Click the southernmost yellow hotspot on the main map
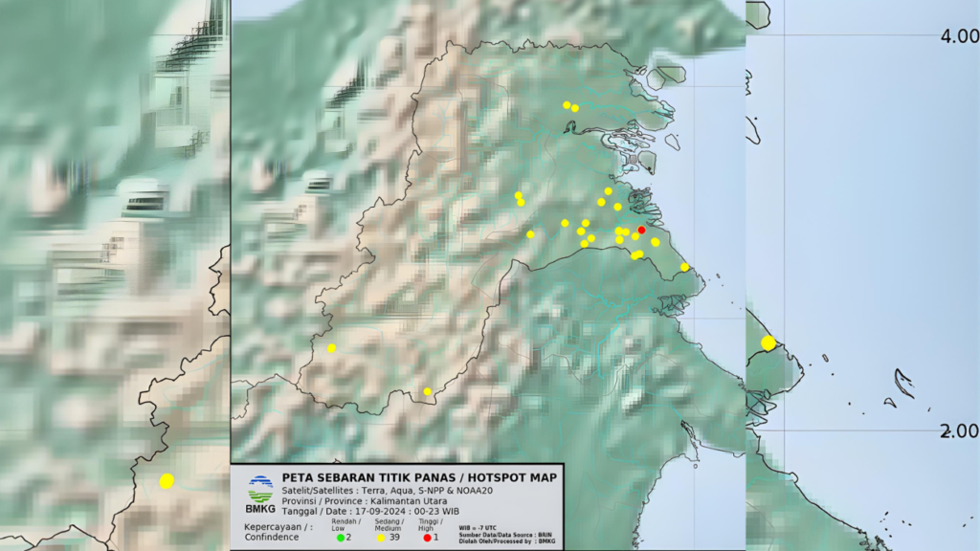This screenshot has height=551, width=980. [x=428, y=391]
